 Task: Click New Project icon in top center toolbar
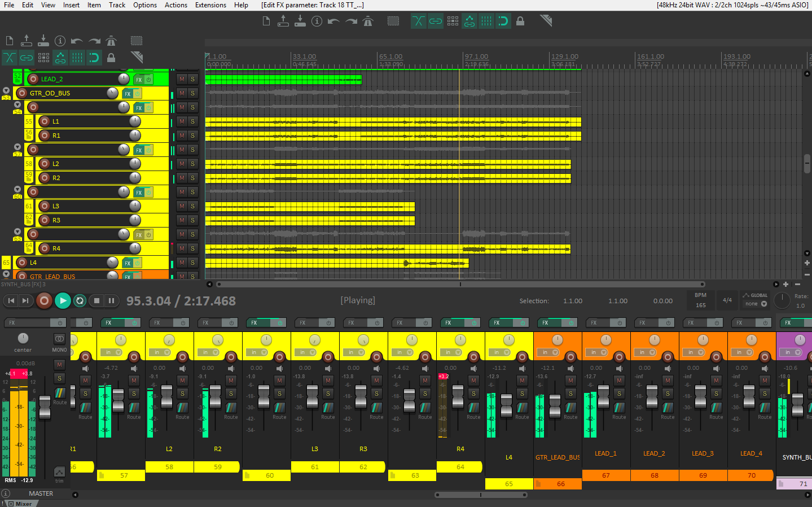[x=266, y=21]
